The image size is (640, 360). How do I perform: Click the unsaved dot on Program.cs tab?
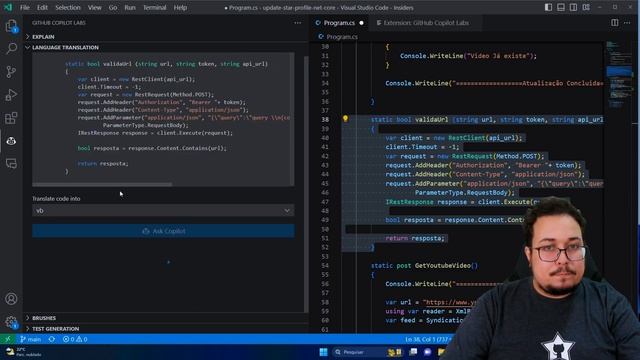tap(361, 23)
